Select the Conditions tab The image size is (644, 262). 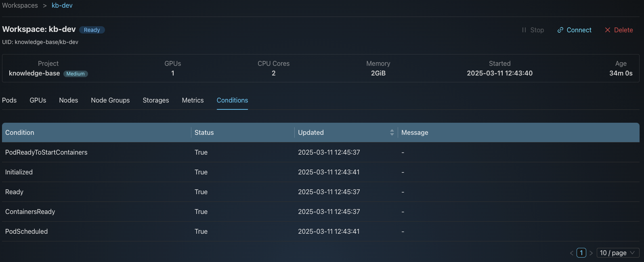coord(232,100)
